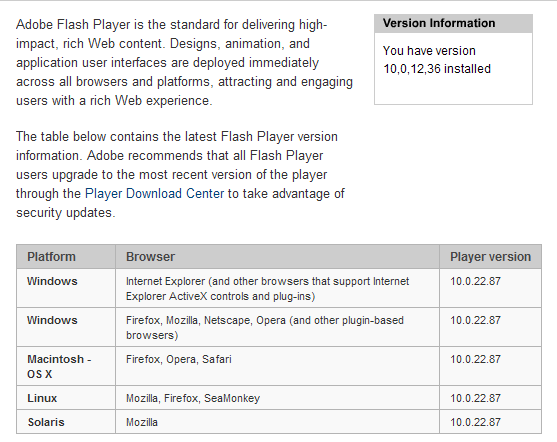
Task: Click the Version Information header
Action: pos(453,23)
